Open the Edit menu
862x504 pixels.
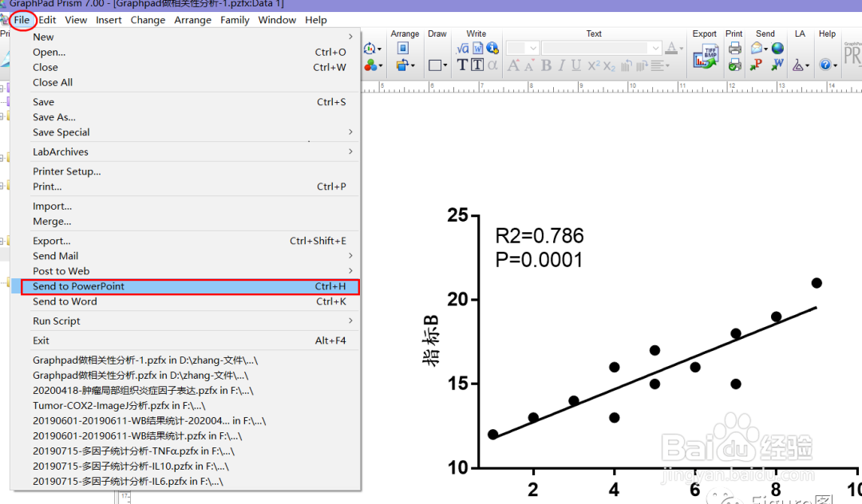[47, 20]
